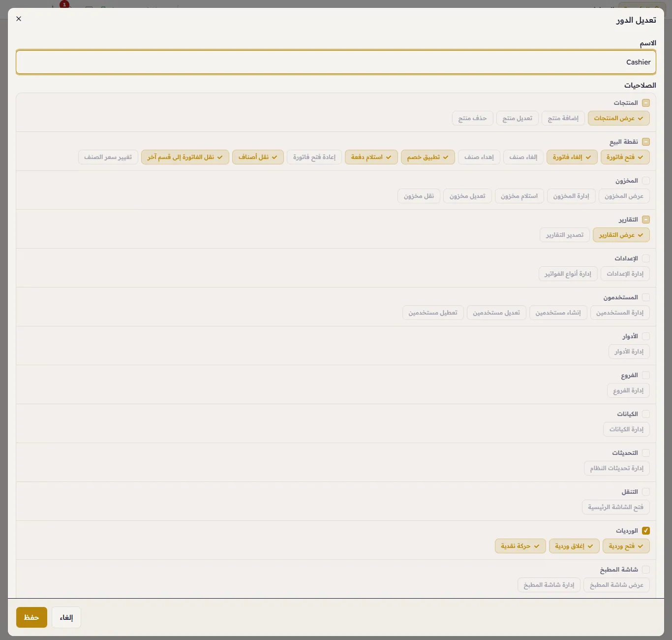Deselect the عرض المنتجات permission chip
The image size is (672, 640).
pos(619,118)
